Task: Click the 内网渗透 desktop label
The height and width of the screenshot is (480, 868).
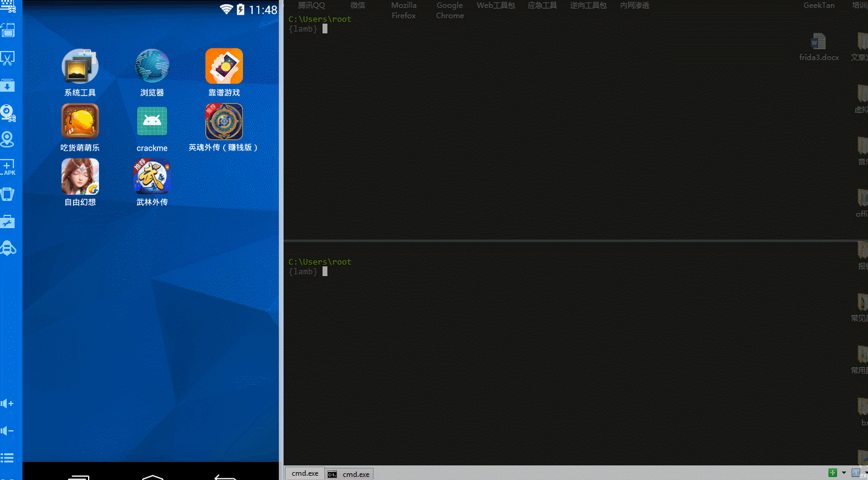Action: 635,5
